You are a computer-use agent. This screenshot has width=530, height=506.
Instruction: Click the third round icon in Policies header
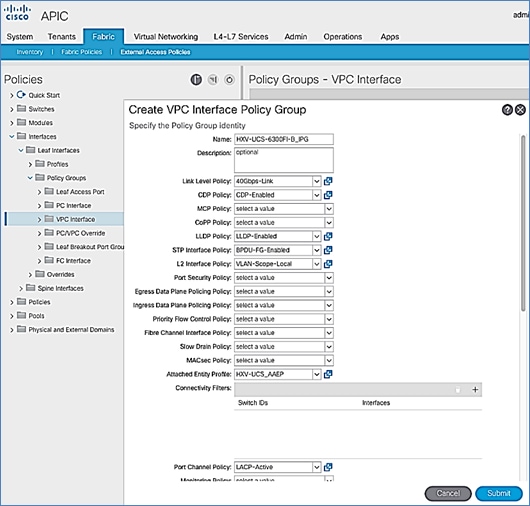click(x=229, y=80)
